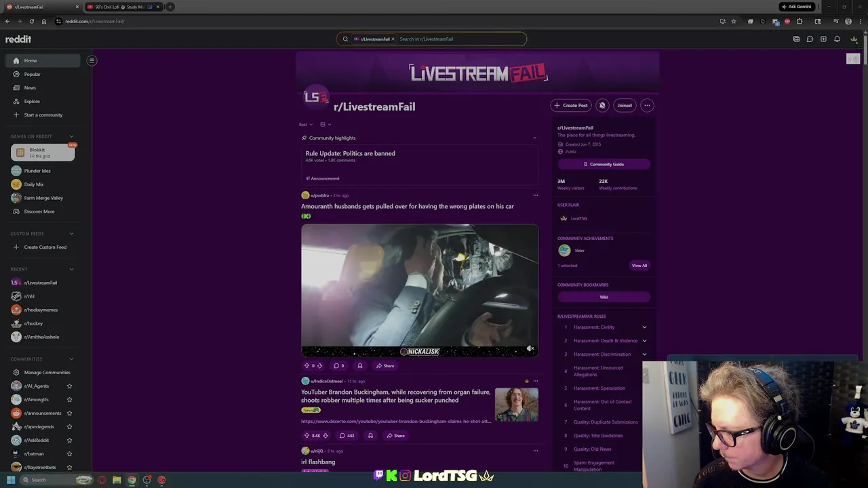Open the Reddit advertise icon in header
This screenshot has width=868, height=488.
pyautogui.click(x=796, y=39)
